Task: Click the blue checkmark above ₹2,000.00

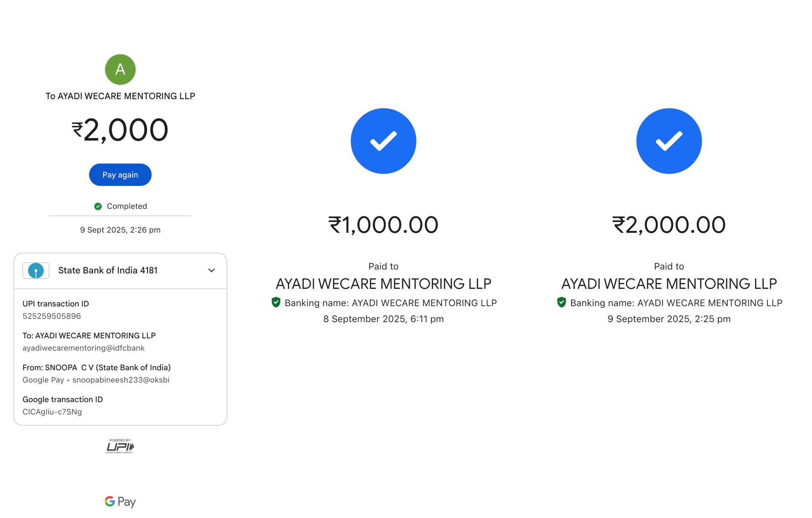Action: (x=669, y=141)
